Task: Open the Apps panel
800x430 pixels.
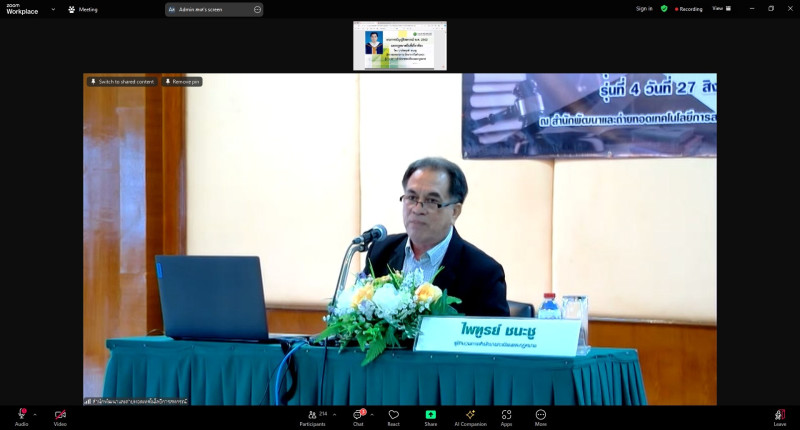Action: click(x=506, y=414)
